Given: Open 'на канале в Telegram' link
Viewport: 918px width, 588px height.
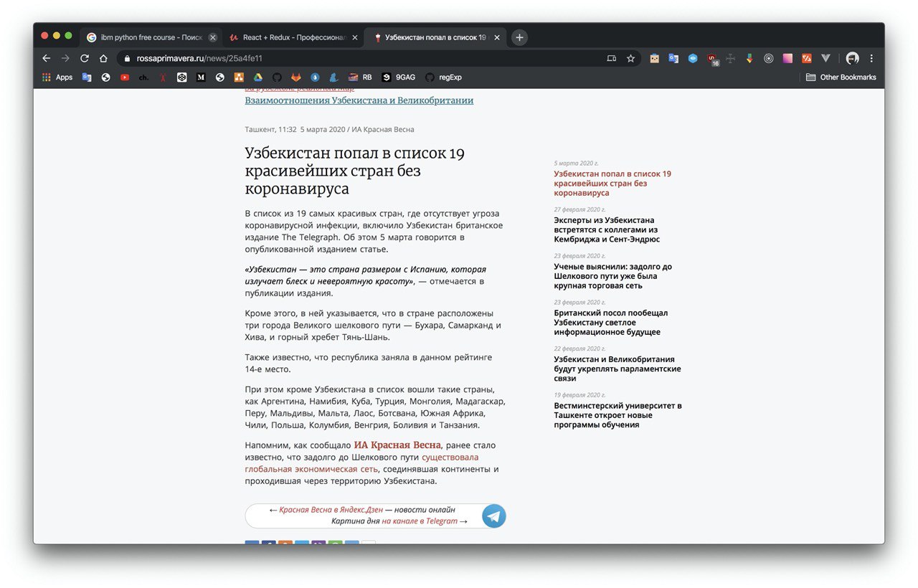Looking at the screenshot, I should tap(420, 521).
